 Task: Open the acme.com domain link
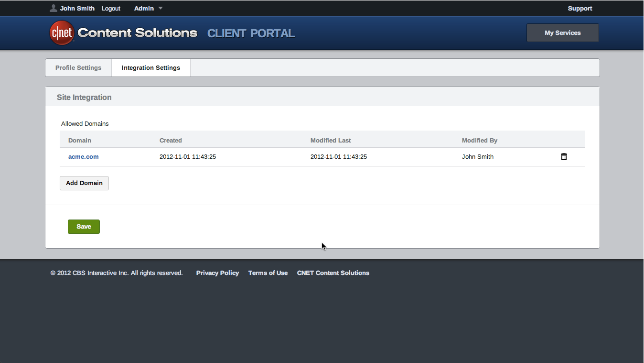coord(84,157)
